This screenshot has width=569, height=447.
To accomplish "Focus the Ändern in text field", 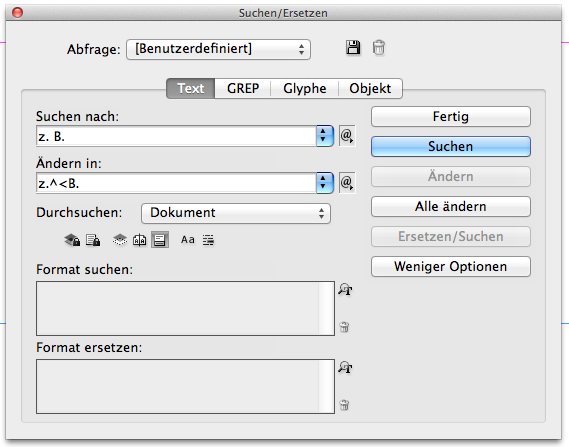I will click(176, 183).
